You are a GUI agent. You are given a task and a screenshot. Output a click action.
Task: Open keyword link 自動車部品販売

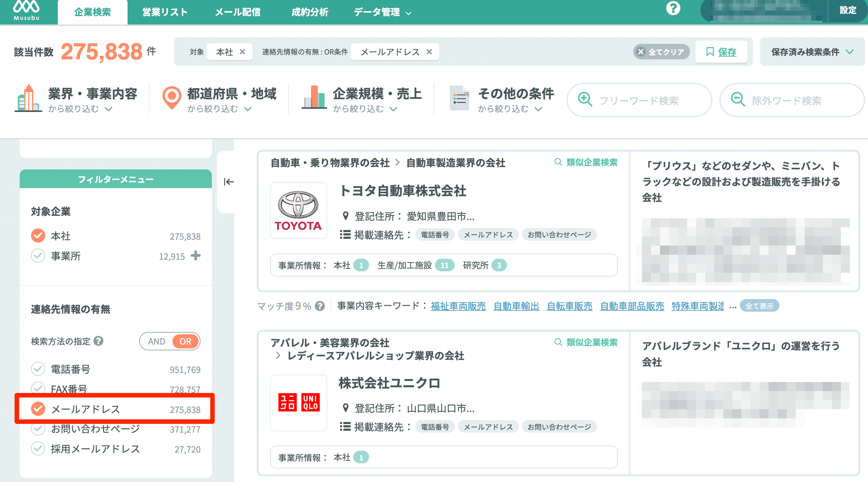pyautogui.click(x=632, y=306)
